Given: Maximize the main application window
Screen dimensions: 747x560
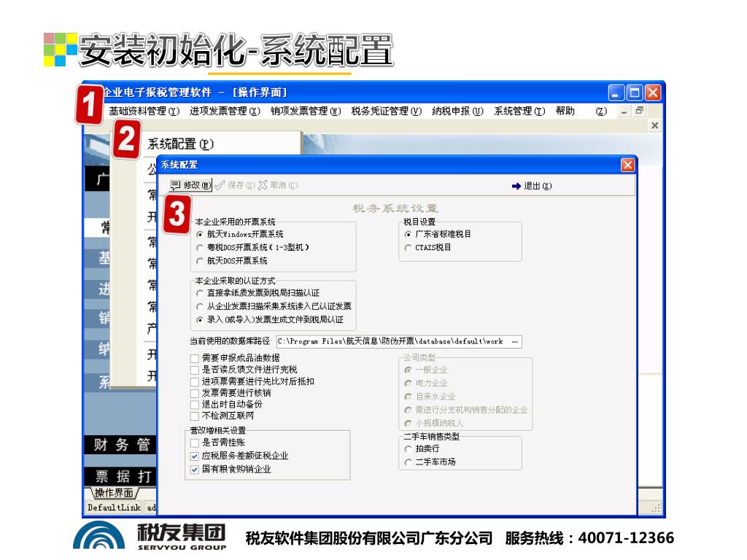Looking at the screenshot, I should pyautogui.click(x=634, y=93).
